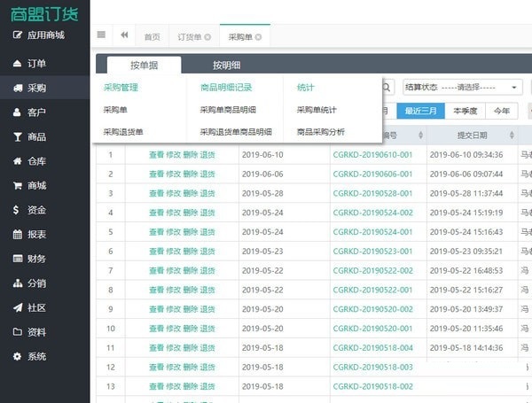This screenshot has height=403, width=532.
Task: Open 仓库 via its house icon
Action: (18, 161)
